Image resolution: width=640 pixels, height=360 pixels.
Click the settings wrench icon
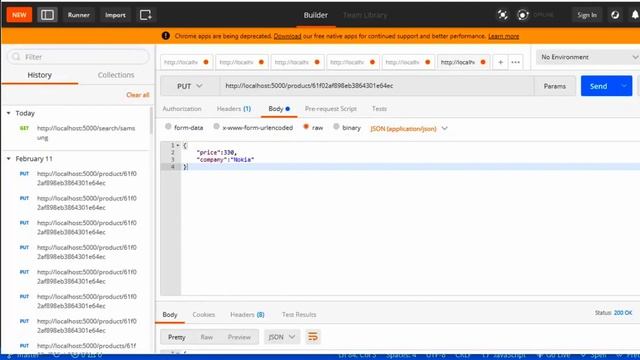615,15
